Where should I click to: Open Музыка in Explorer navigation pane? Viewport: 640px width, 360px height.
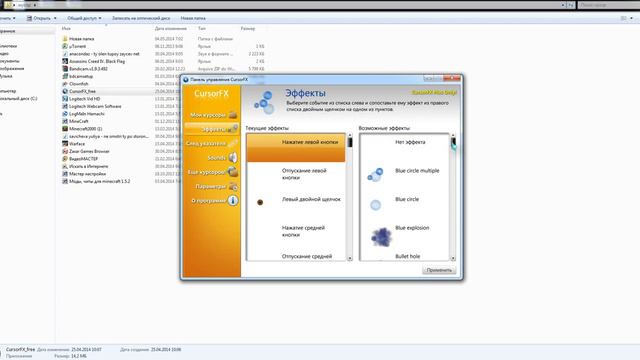coord(6,76)
